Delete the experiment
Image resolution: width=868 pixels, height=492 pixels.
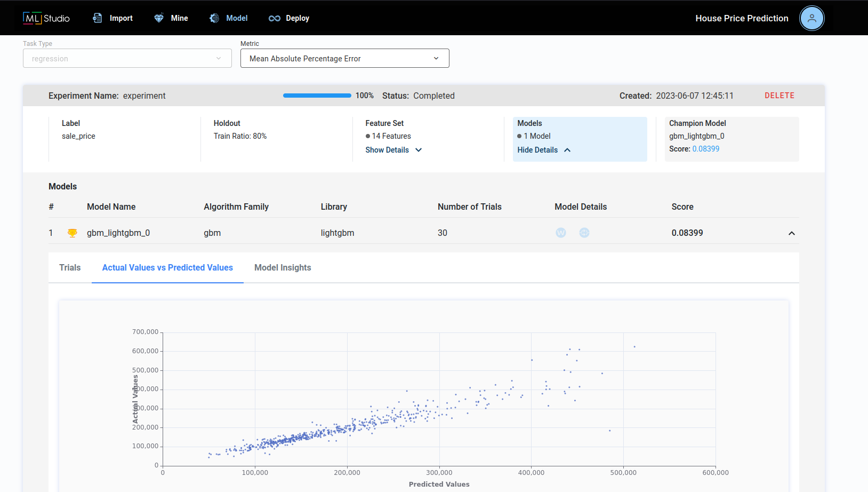[779, 96]
